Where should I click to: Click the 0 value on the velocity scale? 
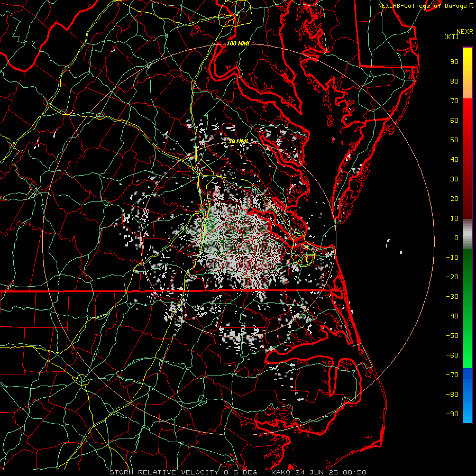tap(456, 238)
